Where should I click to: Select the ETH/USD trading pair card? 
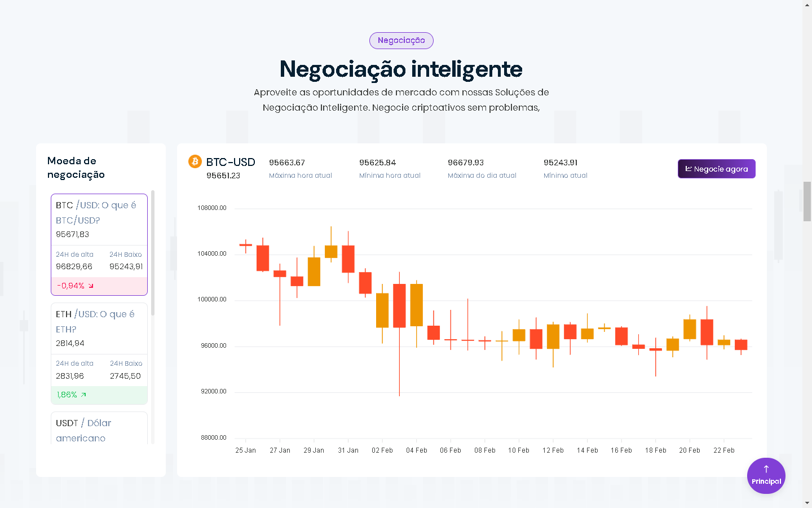click(99, 353)
